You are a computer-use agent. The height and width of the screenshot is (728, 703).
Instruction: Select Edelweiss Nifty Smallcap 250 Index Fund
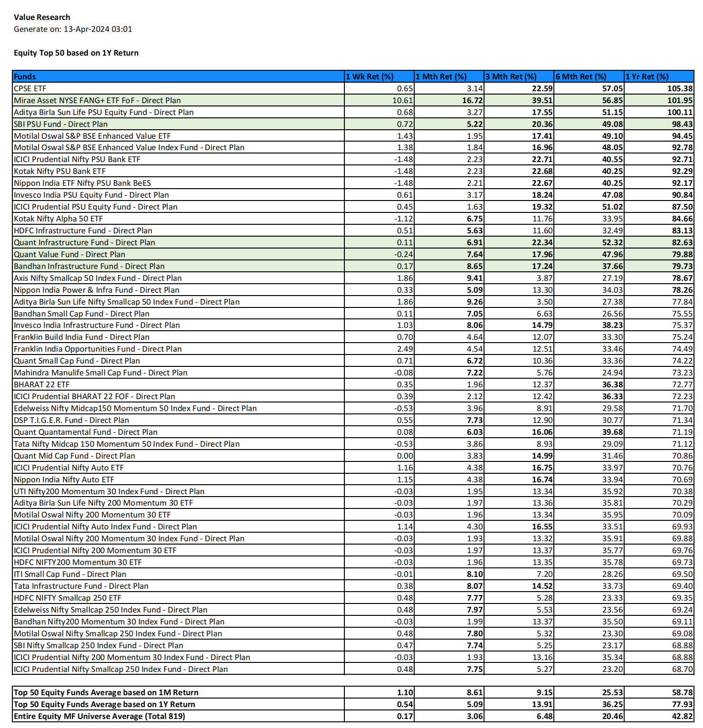pos(111,610)
